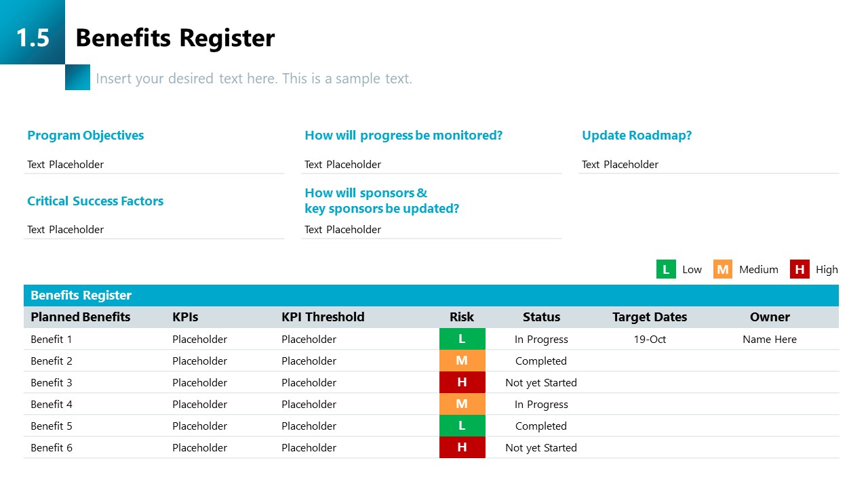Click the orange Medium legend icon

[x=723, y=270]
